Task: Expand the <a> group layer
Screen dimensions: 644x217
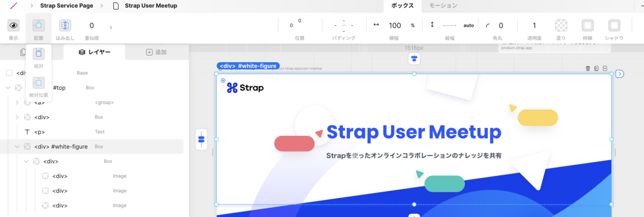Action: [17, 102]
